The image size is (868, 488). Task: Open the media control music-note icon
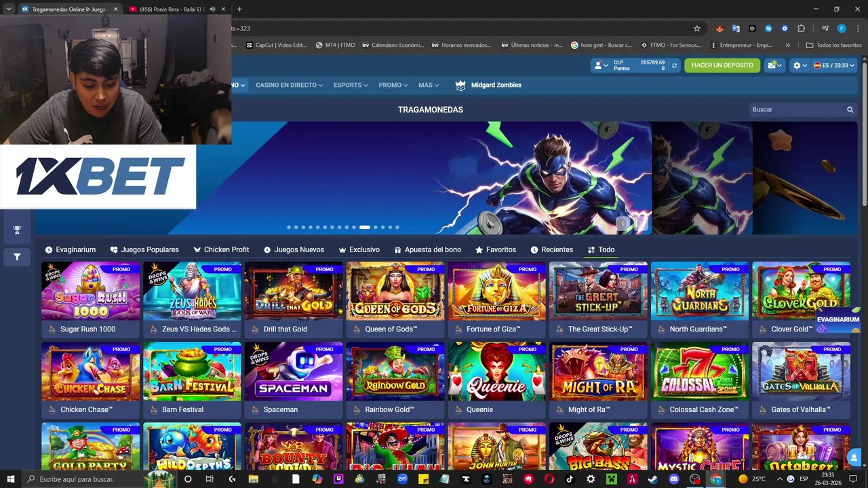pos(825,28)
